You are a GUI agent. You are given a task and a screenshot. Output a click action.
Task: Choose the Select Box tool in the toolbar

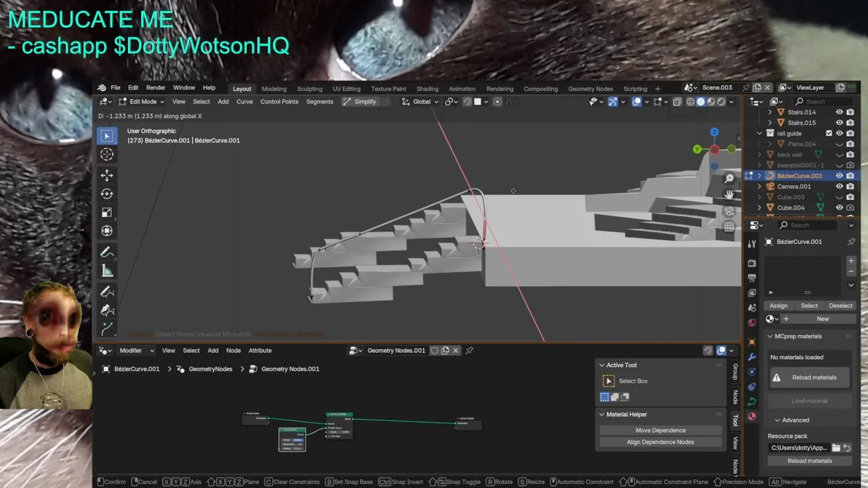107,136
